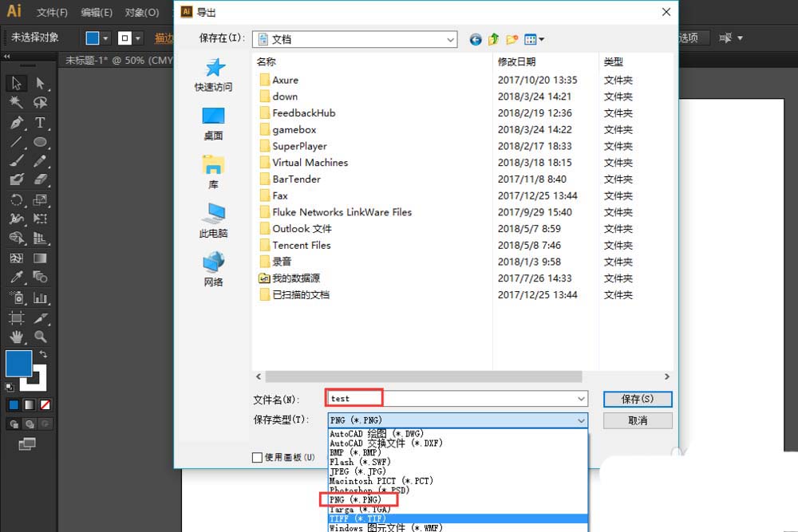This screenshot has height=532, width=798.
Task: Select the Eraser tool
Action: click(40, 179)
